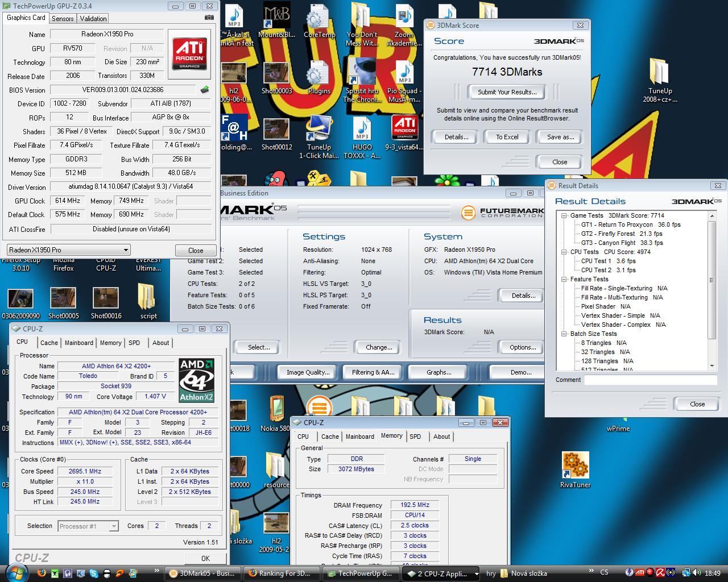The width and height of the screenshot is (728, 582).
Task: Click the OK button in CPU-Z
Action: pyautogui.click(x=205, y=558)
